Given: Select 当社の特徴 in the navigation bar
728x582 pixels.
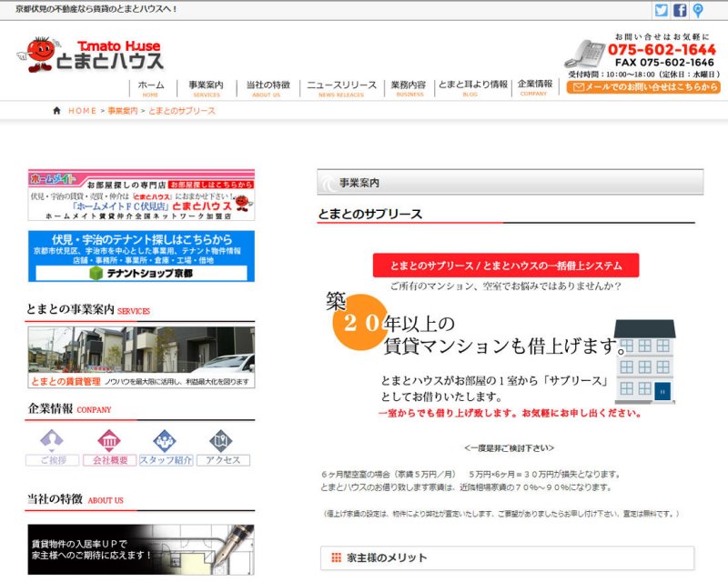Looking at the screenshot, I should [x=268, y=87].
